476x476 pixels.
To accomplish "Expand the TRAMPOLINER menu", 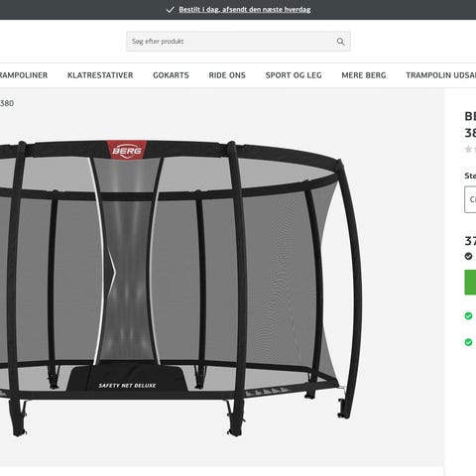I will 24,75.
